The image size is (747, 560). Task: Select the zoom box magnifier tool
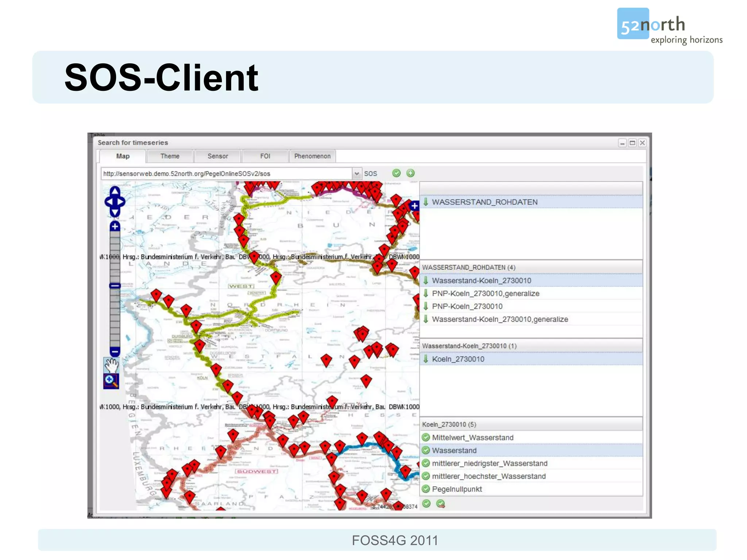click(111, 381)
